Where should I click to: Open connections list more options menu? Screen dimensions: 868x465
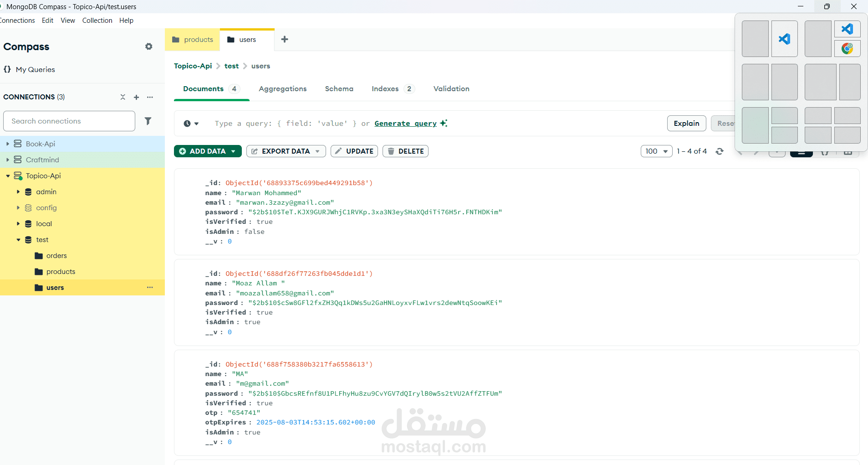pyautogui.click(x=150, y=97)
